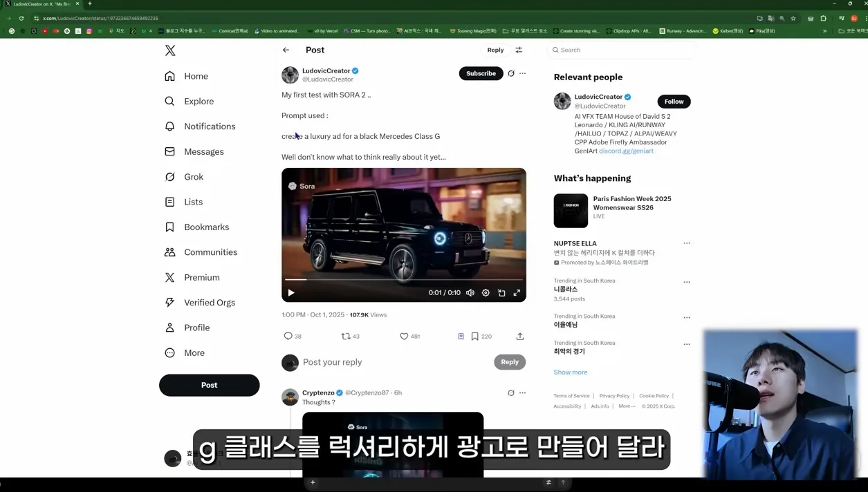Open the browser extensions puzzle icon
Viewport: 868px width, 492px height.
pos(823,18)
